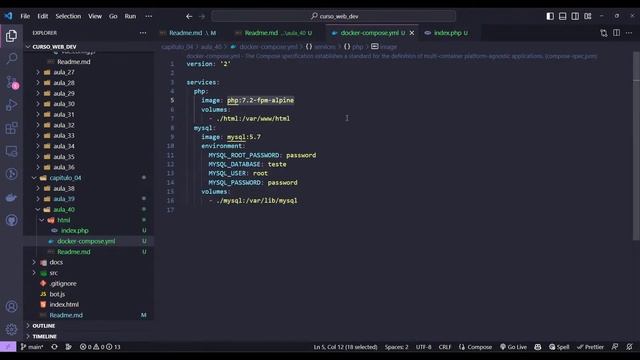The image size is (640, 360).
Task: Open Source Control view with pending badge
Action: 11,82
